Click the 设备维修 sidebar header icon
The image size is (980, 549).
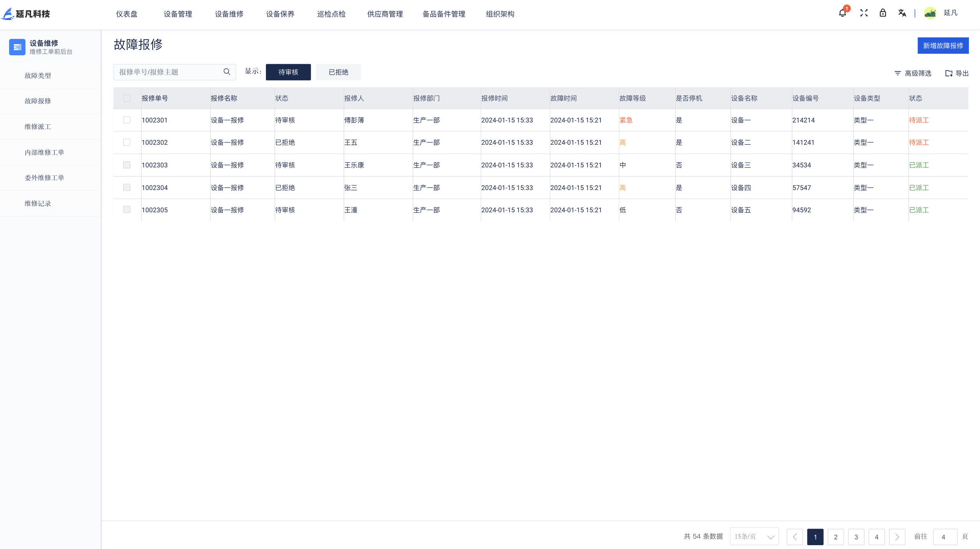coord(17,47)
